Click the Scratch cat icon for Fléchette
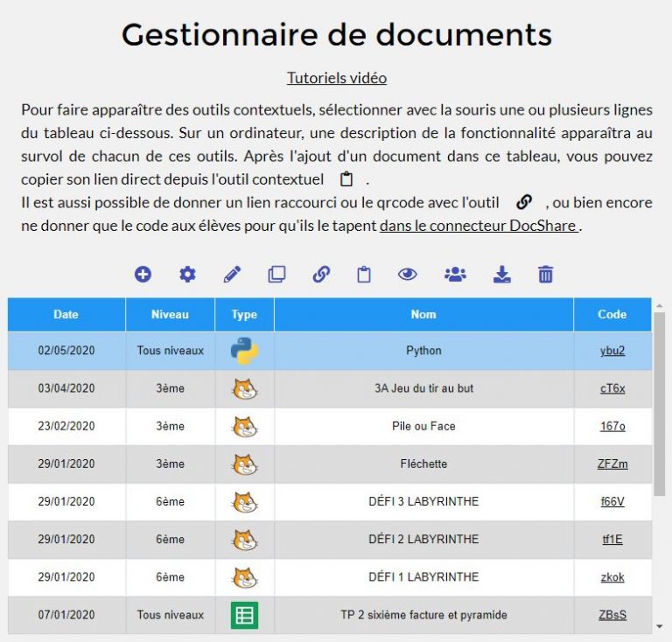The image size is (672, 642). [244, 464]
